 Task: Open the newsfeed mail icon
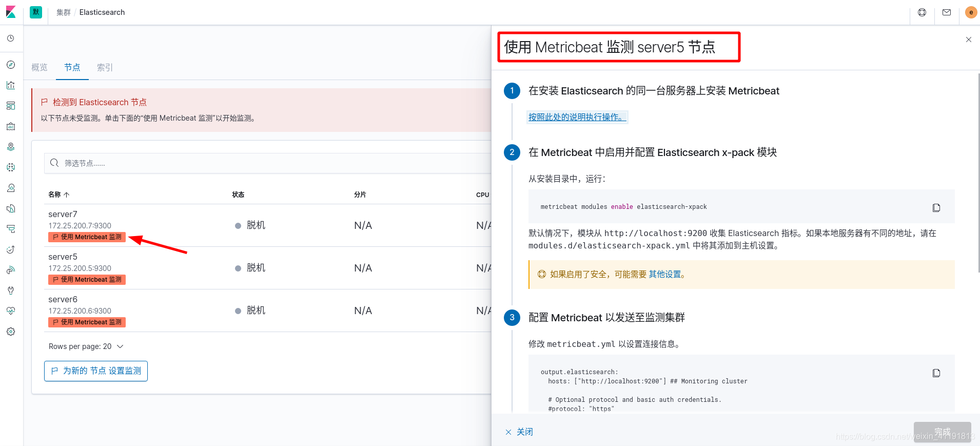947,12
